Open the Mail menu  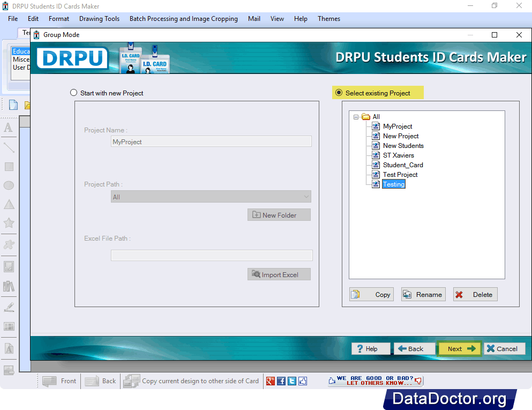tap(254, 19)
